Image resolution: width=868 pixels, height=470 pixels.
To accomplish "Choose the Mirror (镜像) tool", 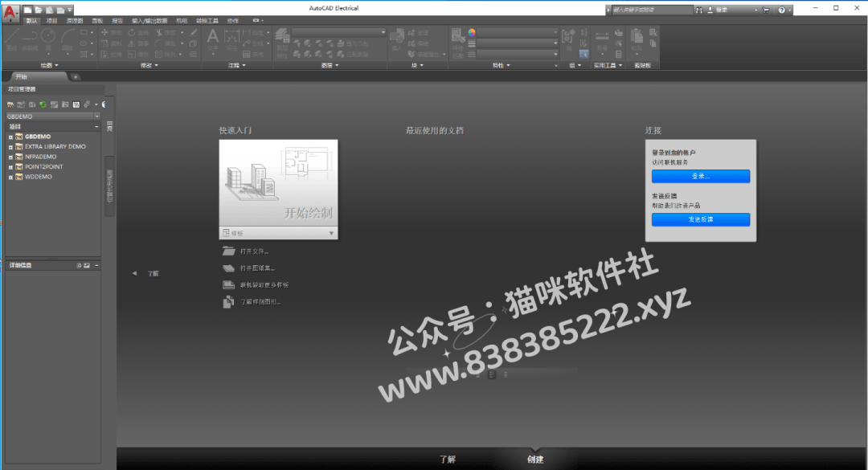I will tap(138, 43).
